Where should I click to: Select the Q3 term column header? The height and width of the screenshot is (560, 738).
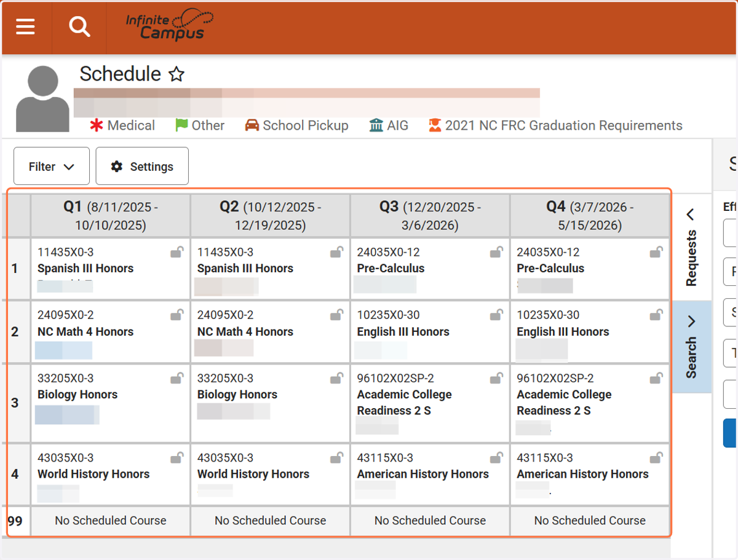[x=430, y=216]
